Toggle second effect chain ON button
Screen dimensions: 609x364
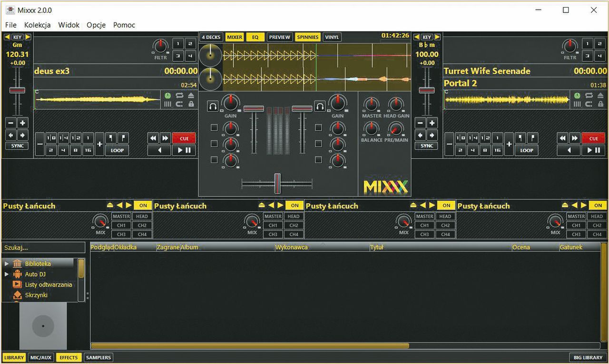[x=295, y=206]
